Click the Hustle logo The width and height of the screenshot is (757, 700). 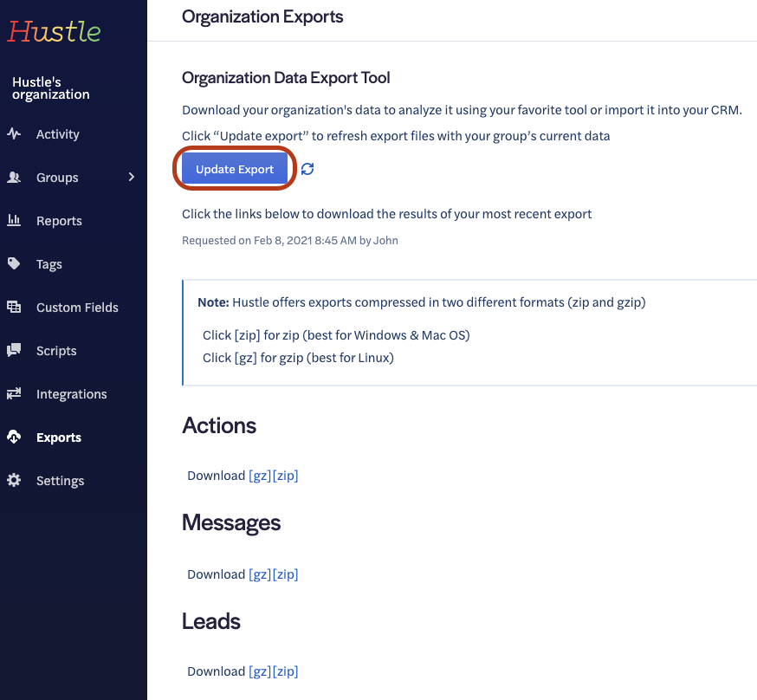55,32
